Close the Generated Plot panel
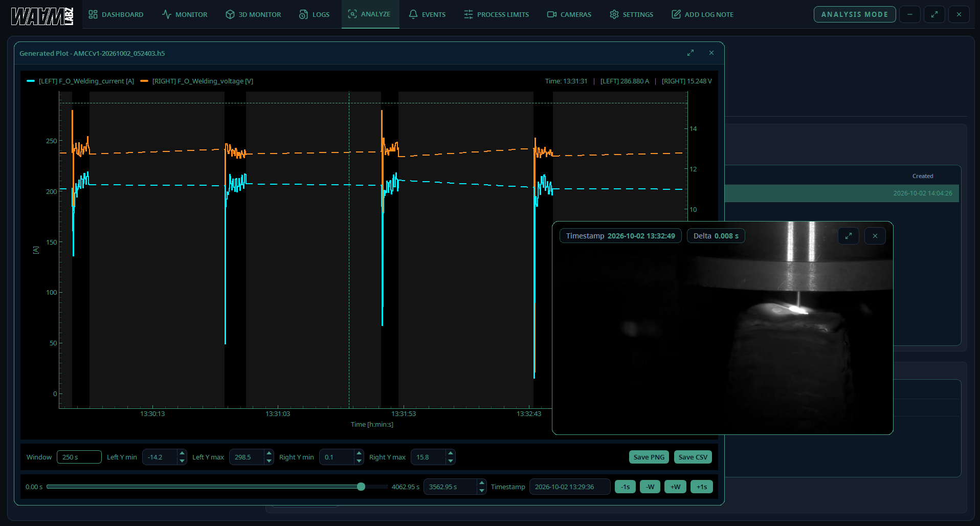 tap(711, 53)
